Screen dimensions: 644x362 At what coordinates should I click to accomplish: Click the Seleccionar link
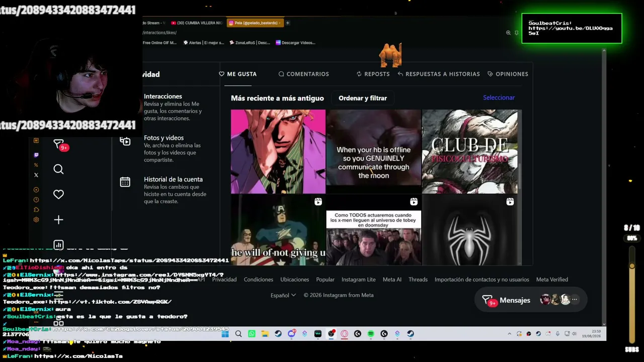[x=499, y=98]
